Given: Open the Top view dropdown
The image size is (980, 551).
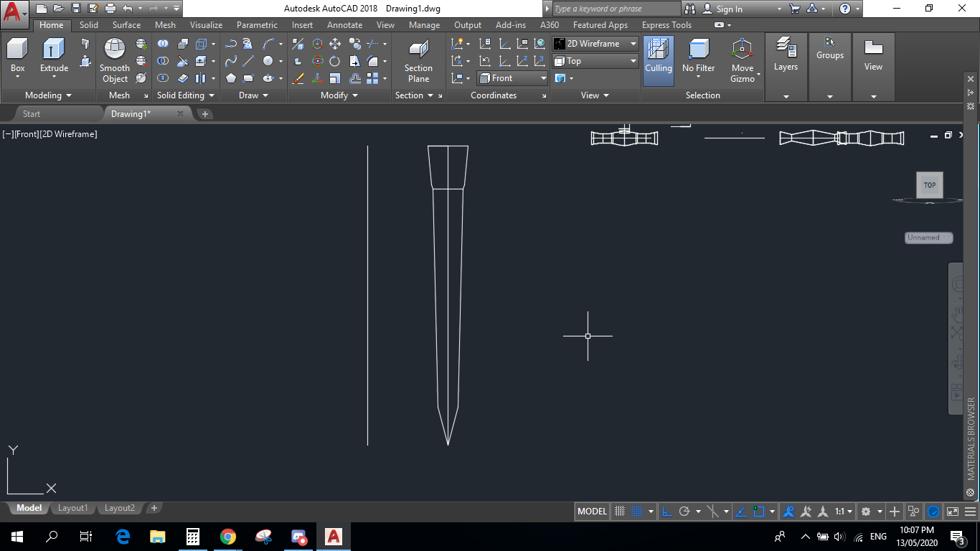Looking at the screenshot, I should [x=595, y=61].
